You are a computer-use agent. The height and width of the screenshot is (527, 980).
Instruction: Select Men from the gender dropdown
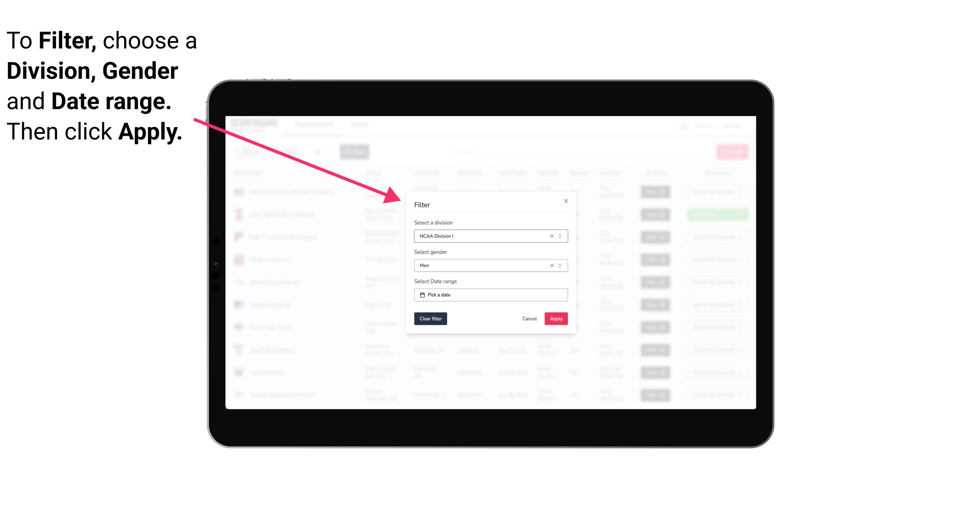point(490,265)
